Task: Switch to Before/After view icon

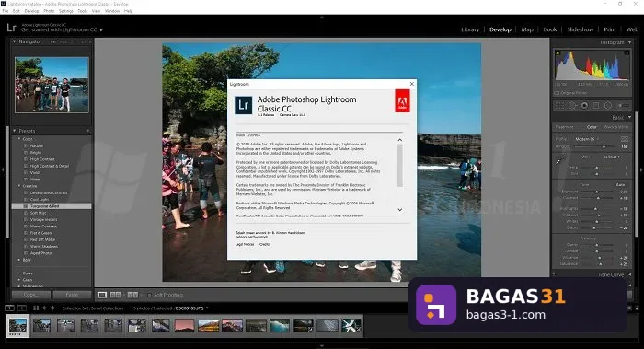Action: pos(115,295)
